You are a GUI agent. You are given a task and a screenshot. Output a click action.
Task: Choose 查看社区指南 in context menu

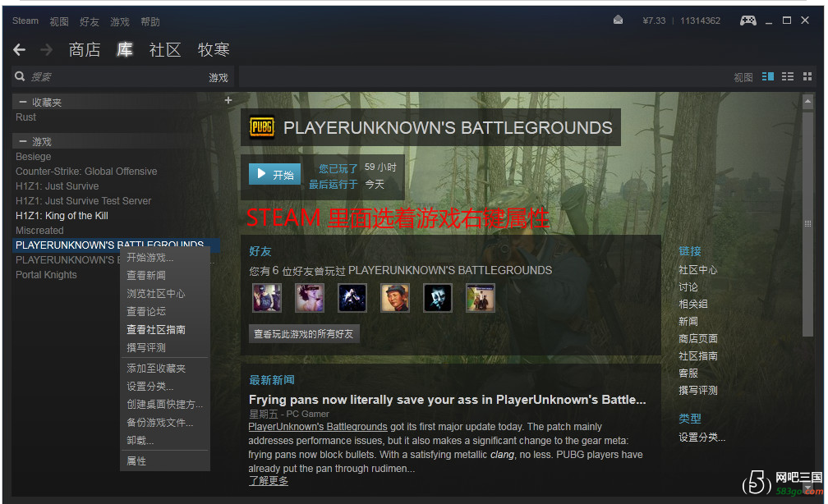(165, 330)
